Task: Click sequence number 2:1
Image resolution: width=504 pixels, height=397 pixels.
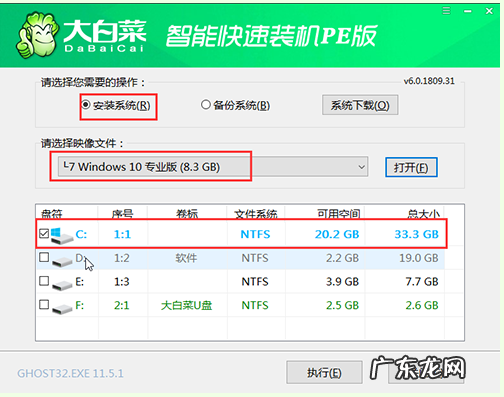Action: pos(122,305)
